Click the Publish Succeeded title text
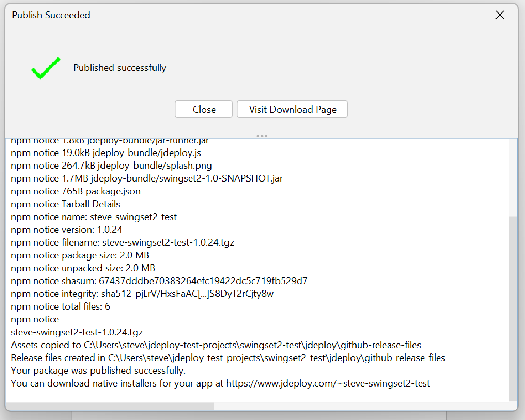 [51, 15]
